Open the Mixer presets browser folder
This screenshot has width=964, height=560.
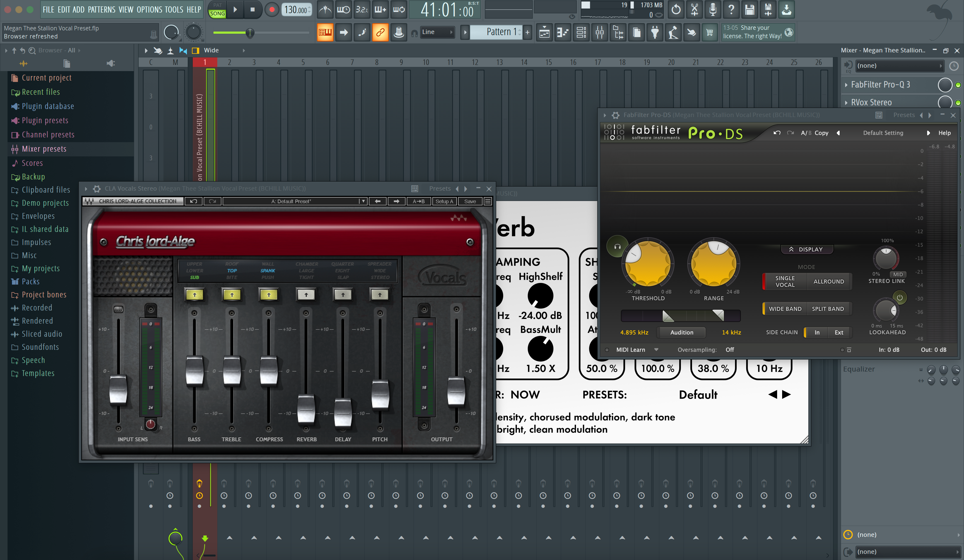pyautogui.click(x=44, y=149)
